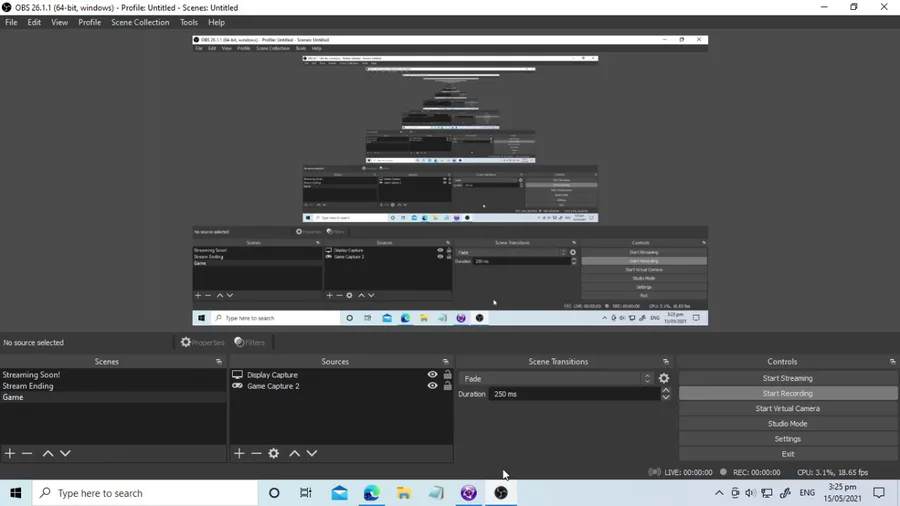Open the Scene Collection menu
This screenshot has height=506, width=900.
click(140, 22)
